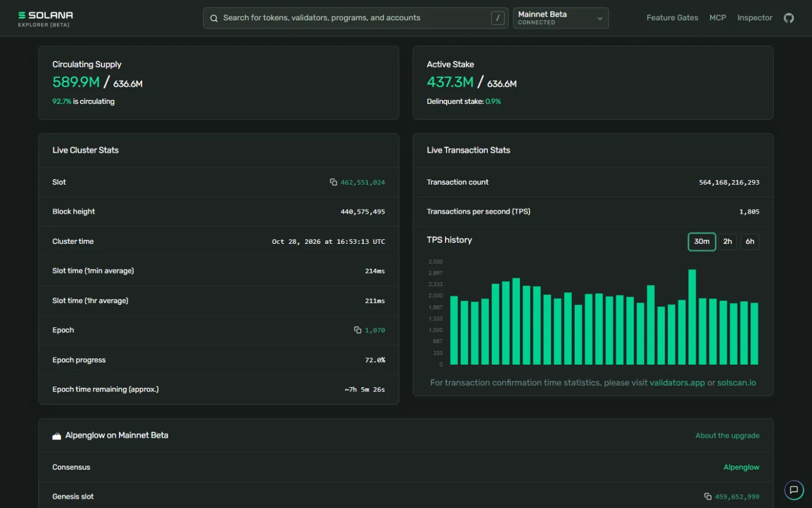
Task: Copy the Genesis slot with its copy icon
Action: point(708,496)
